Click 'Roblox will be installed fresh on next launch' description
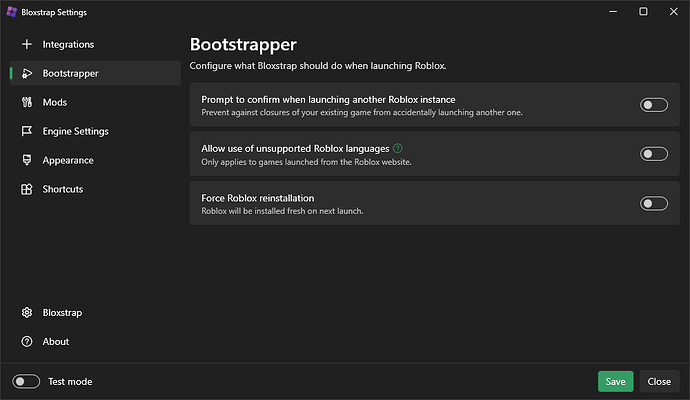This screenshot has width=690, height=400. 282,211
